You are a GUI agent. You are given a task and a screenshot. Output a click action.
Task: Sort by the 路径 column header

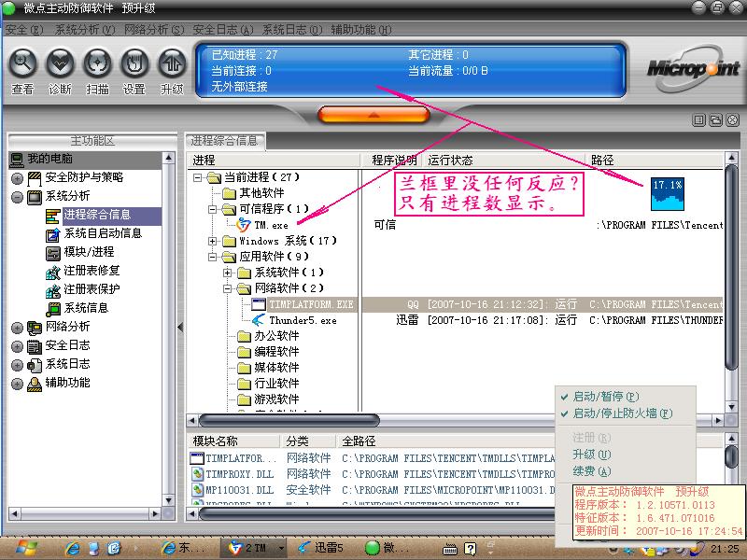655,161
